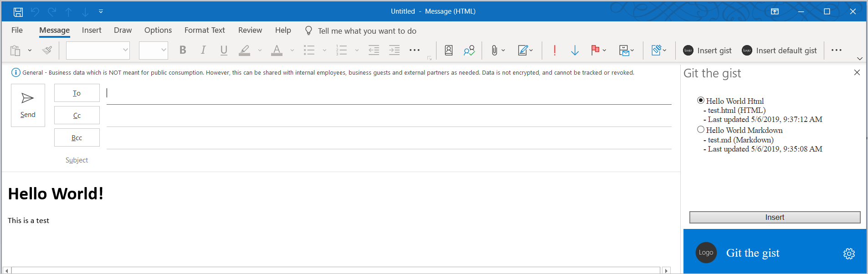Screen dimensions: 868x274
Task: Select the Format Painter brush
Action: [x=47, y=51]
